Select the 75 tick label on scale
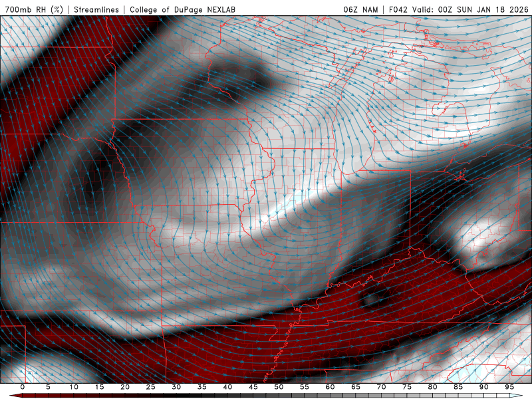Screen dimensions: 532x399 tap(407, 387)
